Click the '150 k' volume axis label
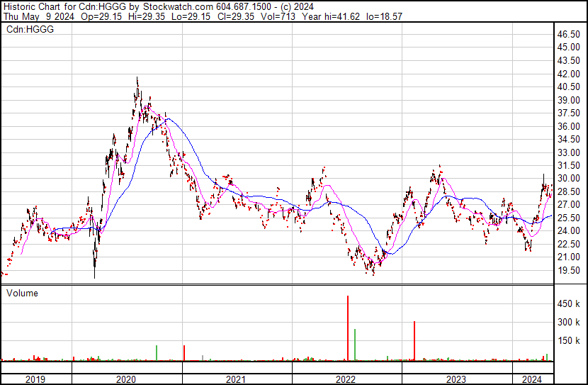This screenshot has width=588, height=385. 568,340
